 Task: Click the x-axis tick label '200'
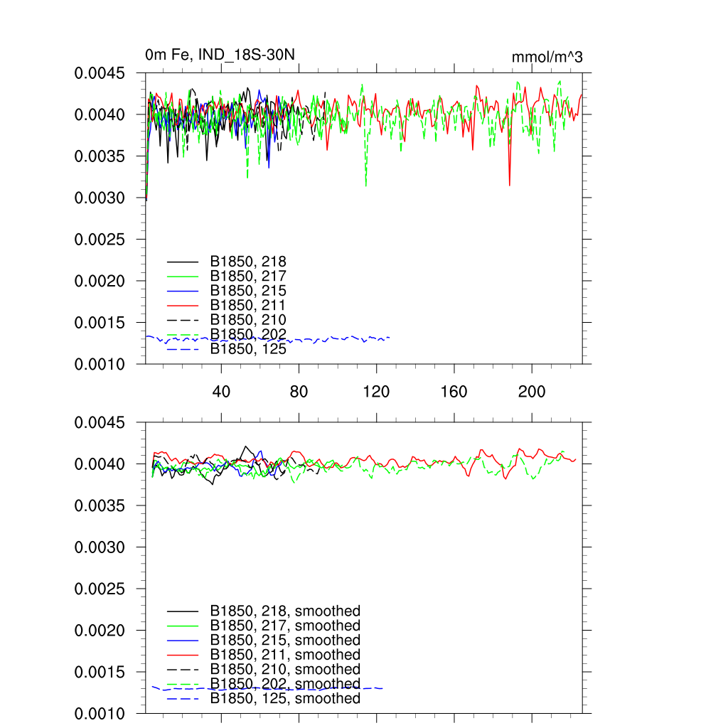(x=532, y=392)
